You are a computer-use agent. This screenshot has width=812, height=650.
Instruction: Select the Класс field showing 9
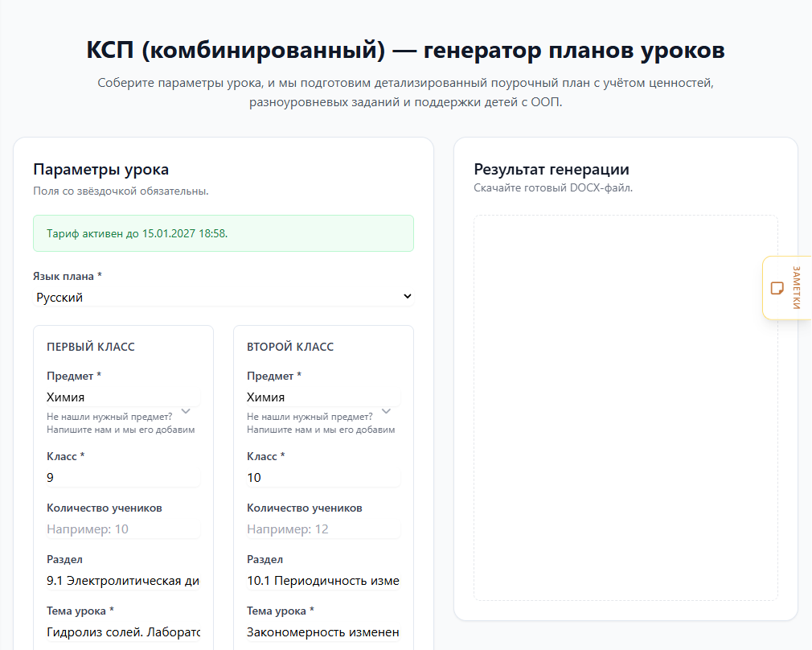click(x=123, y=477)
